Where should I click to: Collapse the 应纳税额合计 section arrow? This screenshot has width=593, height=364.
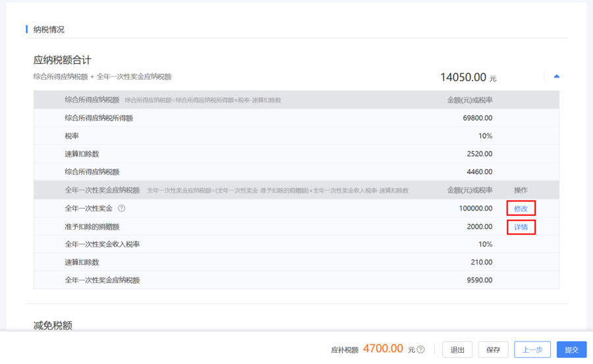[557, 76]
